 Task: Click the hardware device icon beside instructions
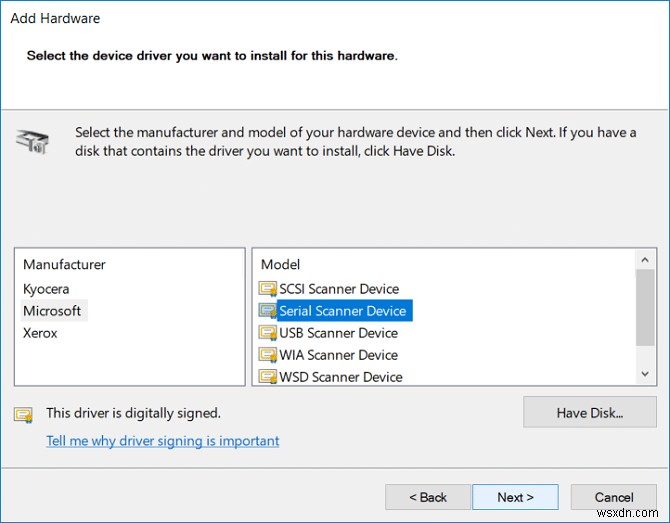(31, 141)
